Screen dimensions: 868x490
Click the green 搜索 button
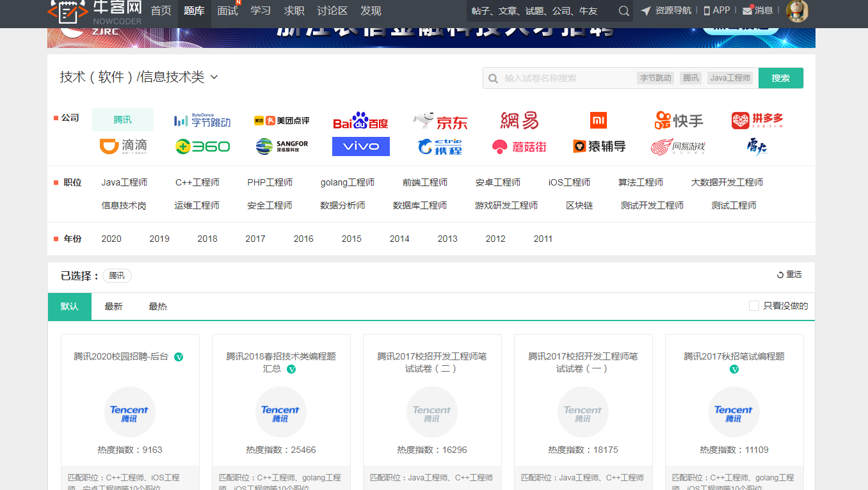[x=781, y=78]
